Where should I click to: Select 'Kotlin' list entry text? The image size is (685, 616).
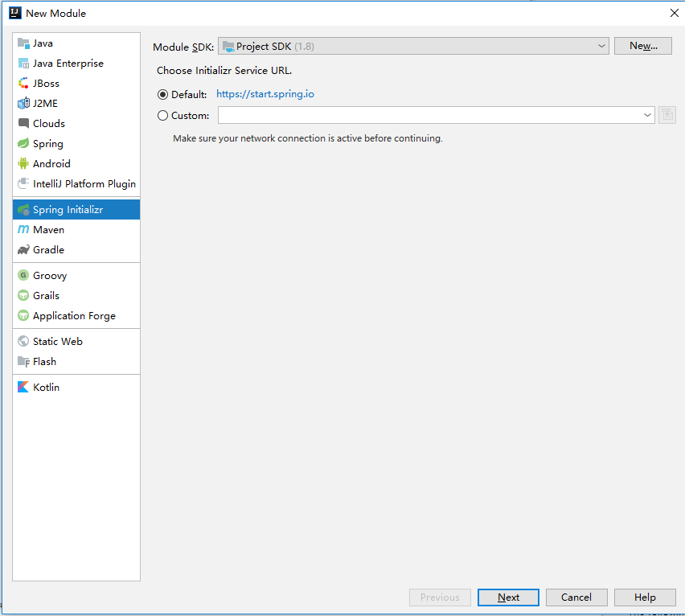[x=46, y=388]
